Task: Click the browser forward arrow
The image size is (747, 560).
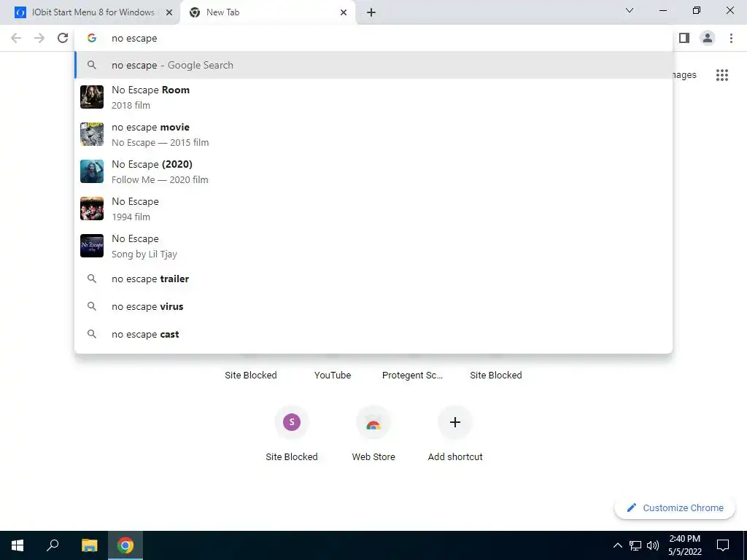Action: pyautogui.click(x=39, y=38)
